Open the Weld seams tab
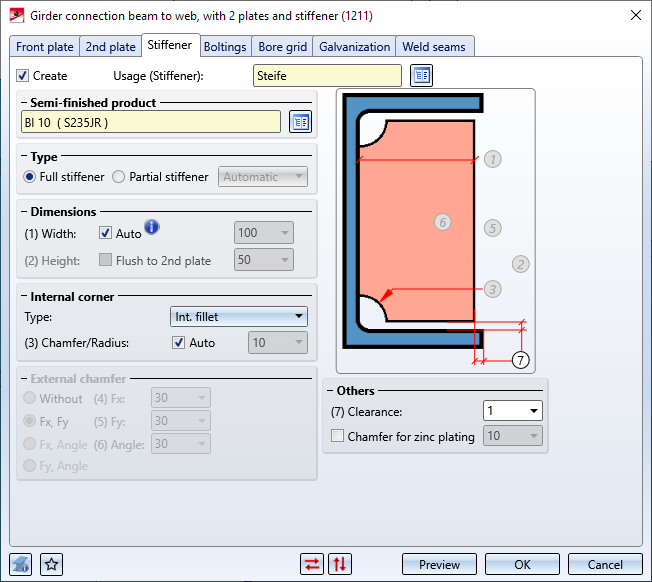Screen dimensions: 652x582 click(434, 47)
